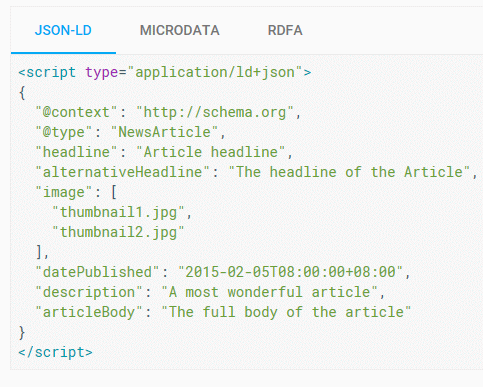Click the "datePublished" line

(x=223, y=272)
